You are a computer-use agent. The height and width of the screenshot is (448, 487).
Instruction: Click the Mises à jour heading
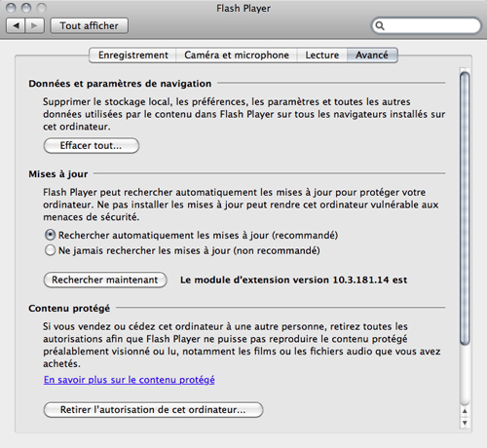[x=58, y=174]
